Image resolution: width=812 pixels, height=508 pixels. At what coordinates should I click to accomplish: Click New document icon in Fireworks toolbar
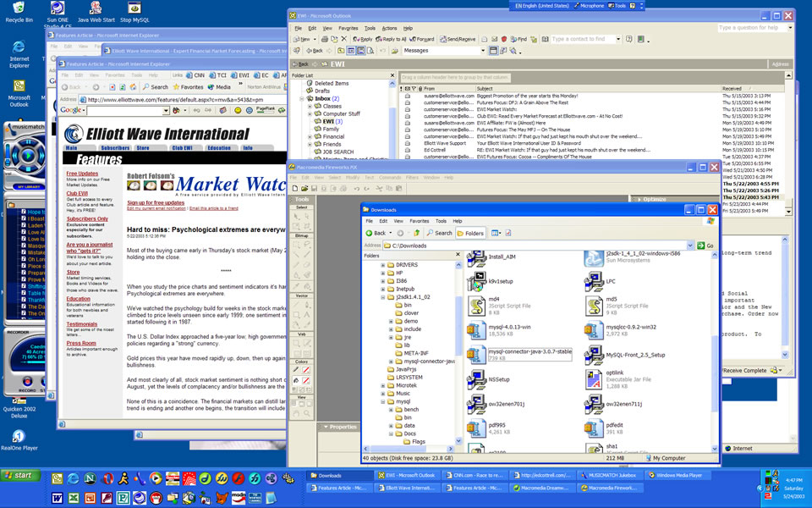[x=294, y=189]
